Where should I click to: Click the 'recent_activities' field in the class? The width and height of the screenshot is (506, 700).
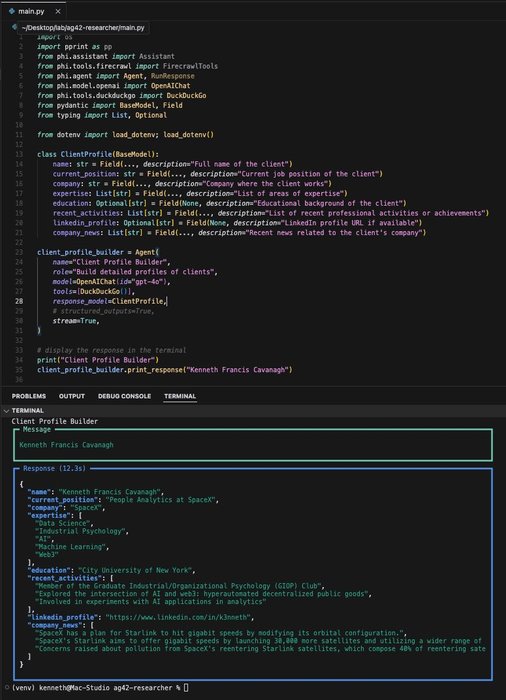[271, 213]
